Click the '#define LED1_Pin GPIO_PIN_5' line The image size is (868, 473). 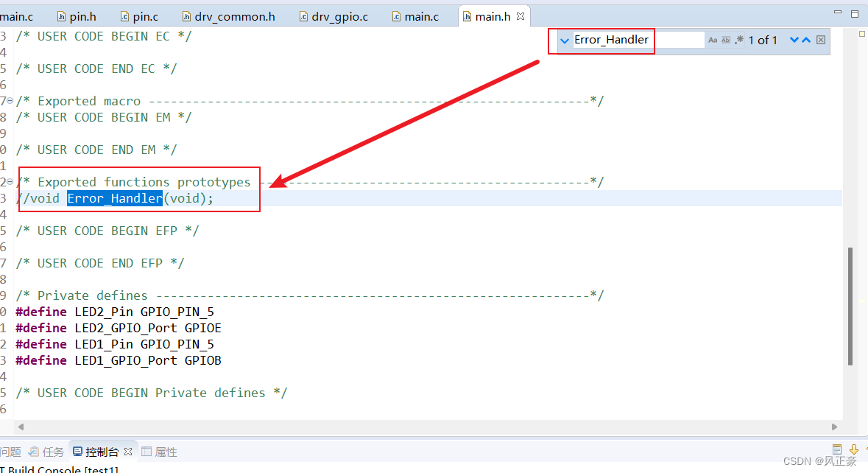115,344
